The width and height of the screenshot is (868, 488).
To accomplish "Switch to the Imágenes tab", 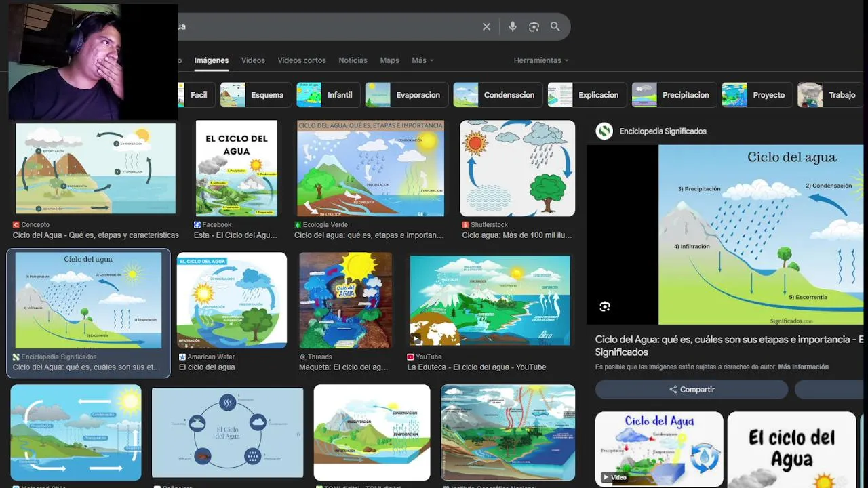I will pyautogui.click(x=212, y=60).
